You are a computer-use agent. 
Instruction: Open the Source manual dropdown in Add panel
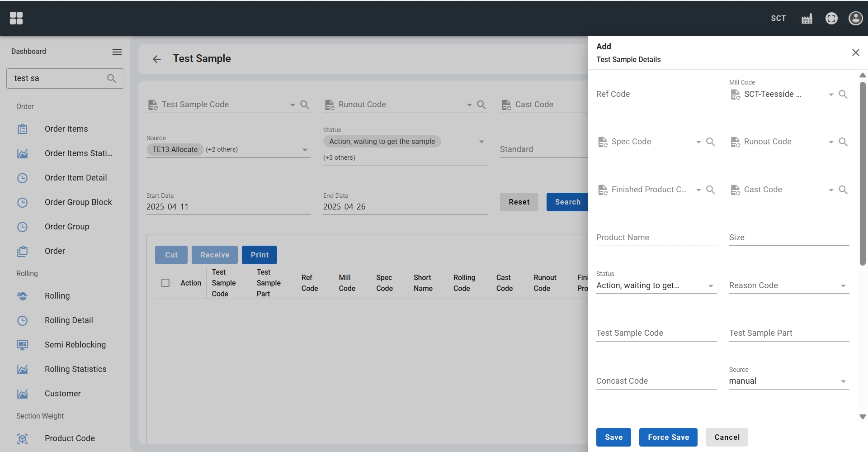843,381
